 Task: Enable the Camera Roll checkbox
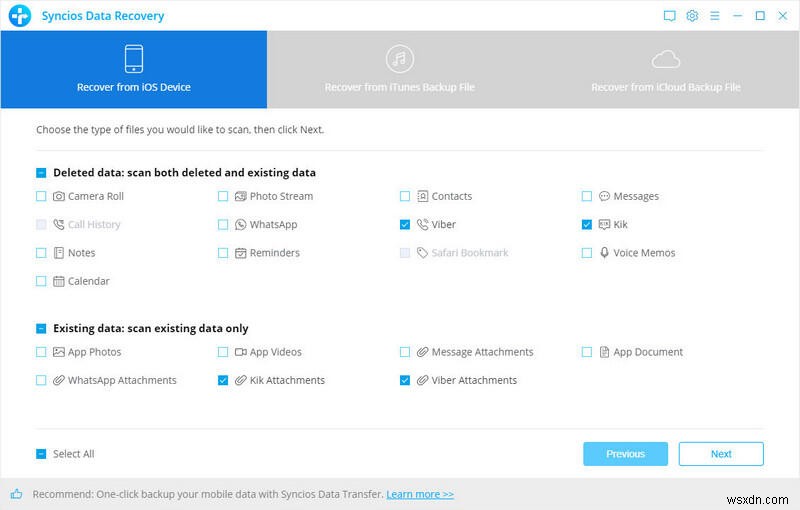tap(41, 196)
